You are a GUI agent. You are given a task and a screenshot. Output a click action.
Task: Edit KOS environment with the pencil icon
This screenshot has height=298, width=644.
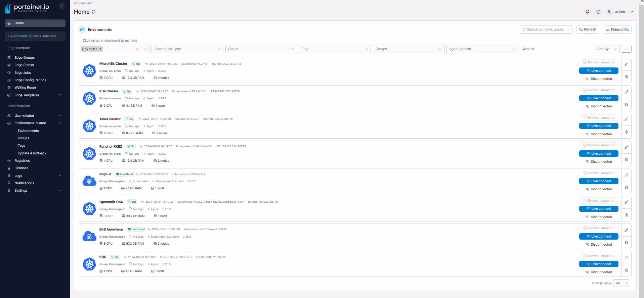[x=627, y=258]
